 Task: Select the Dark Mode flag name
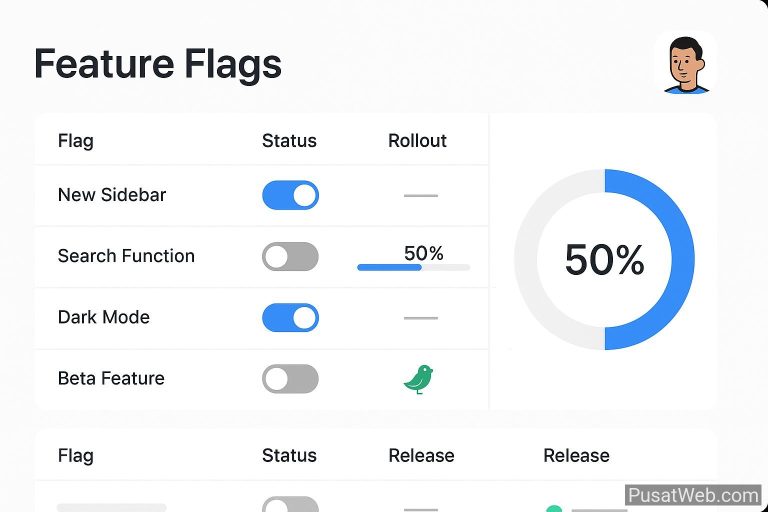pos(103,317)
